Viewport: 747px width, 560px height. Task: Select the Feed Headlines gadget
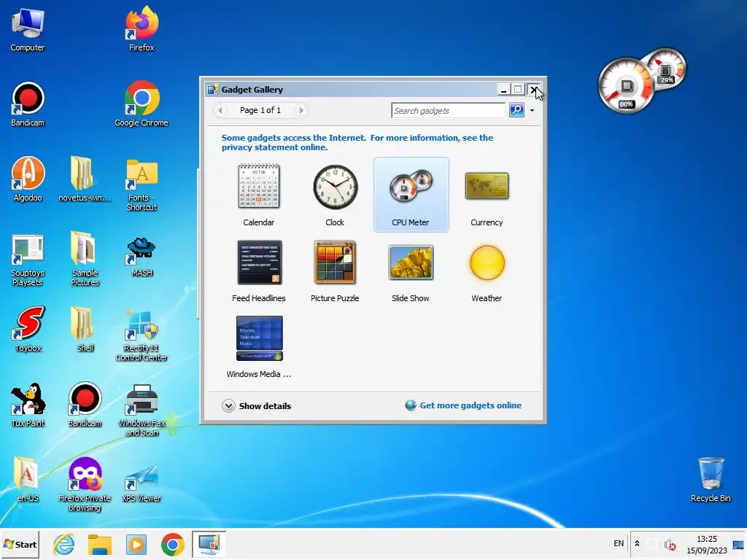click(259, 271)
